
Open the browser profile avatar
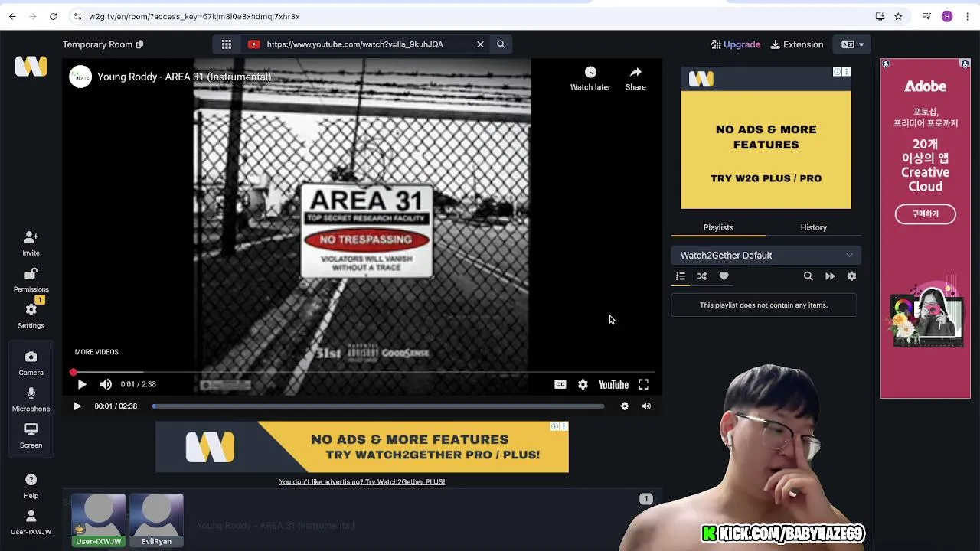[947, 16]
